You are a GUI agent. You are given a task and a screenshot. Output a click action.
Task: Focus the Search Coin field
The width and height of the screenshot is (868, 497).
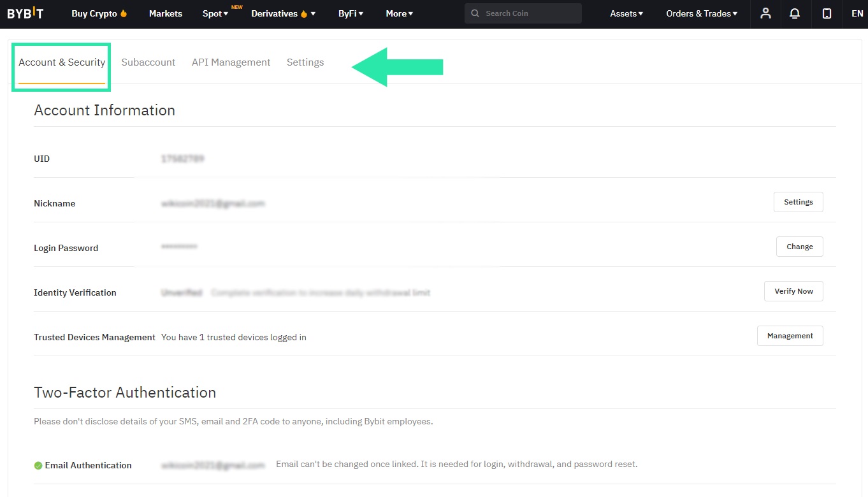[523, 13]
